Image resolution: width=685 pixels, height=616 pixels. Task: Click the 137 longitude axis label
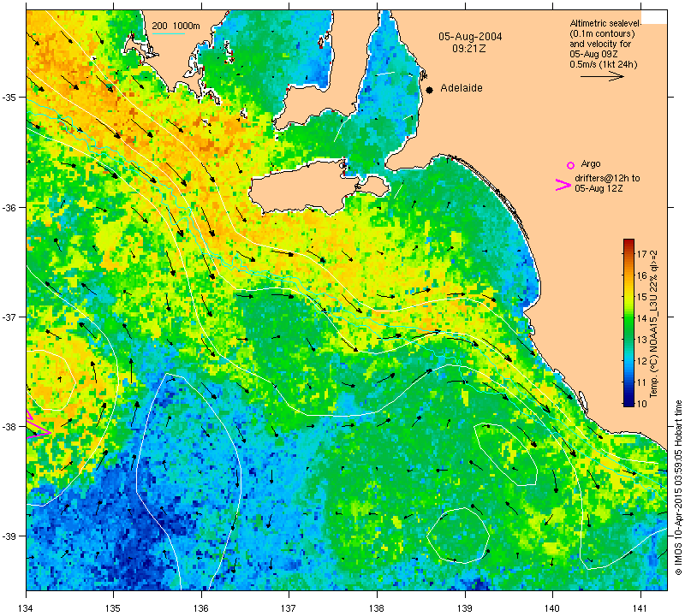tap(289, 607)
